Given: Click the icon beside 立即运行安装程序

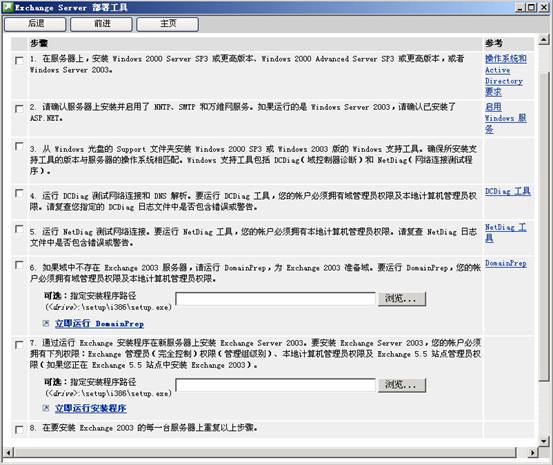Looking at the screenshot, I should tap(45, 408).
